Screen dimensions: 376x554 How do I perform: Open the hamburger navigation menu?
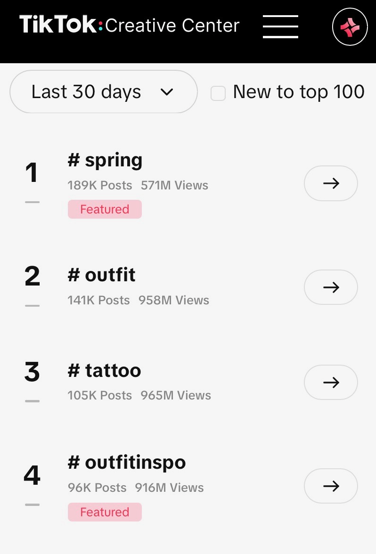pyautogui.click(x=281, y=26)
